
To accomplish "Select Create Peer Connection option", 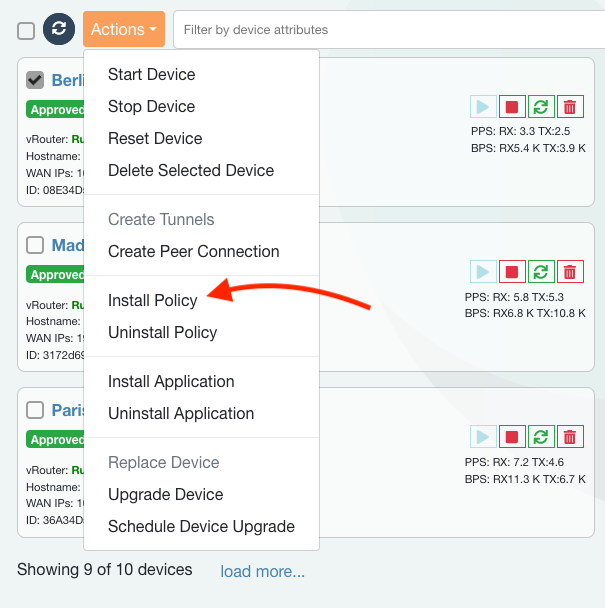I will [193, 251].
